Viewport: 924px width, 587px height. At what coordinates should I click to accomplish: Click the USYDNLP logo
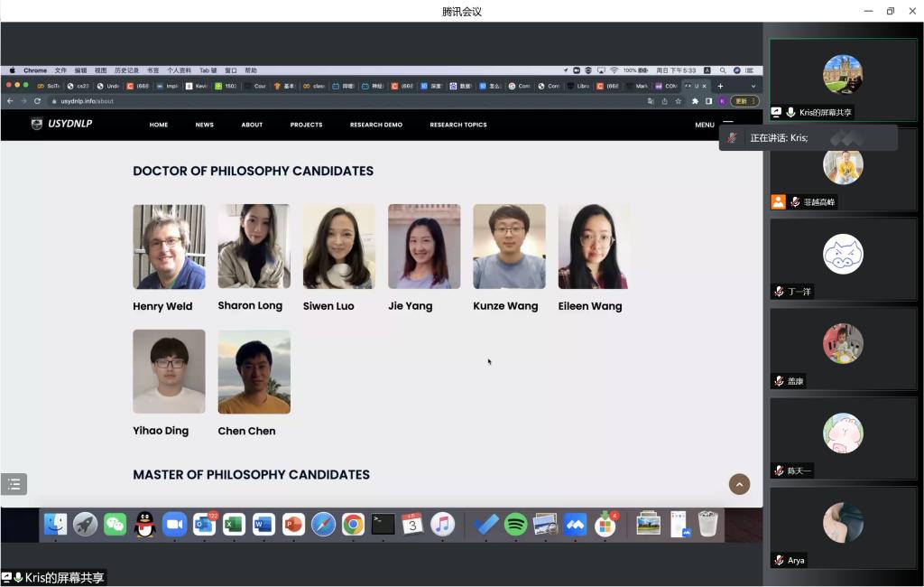[x=61, y=125]
